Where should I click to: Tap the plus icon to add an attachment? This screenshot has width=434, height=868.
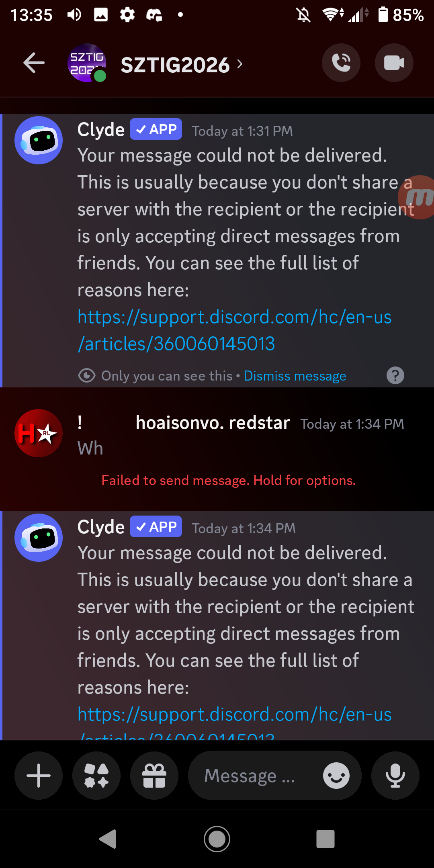[x=39, y=775]
